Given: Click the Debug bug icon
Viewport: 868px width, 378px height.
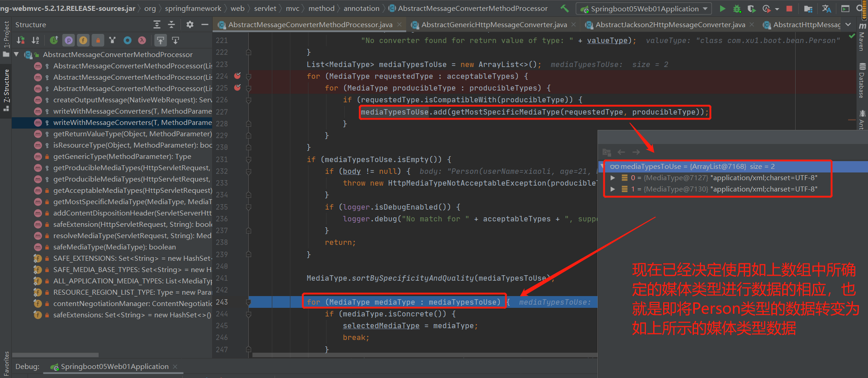Looking at the screenshot, I should pos(737,9).
